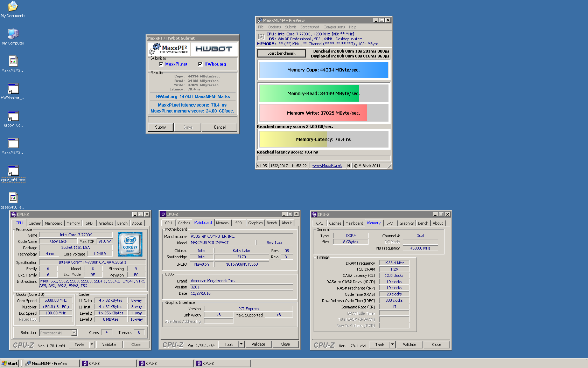Click the CPU-Z title icon of the CPU window
588x368 pixels.
pyautogui.click(x=13, y=214)
